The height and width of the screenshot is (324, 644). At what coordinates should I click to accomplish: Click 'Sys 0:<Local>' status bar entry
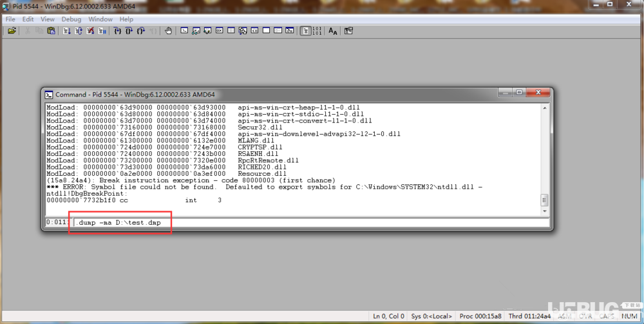(431, 316)
